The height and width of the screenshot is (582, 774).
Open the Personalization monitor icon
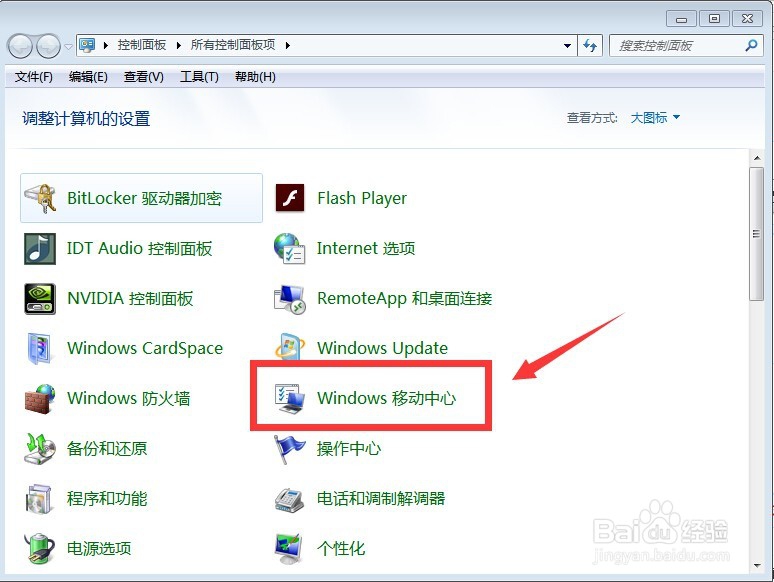click(290, 548)
